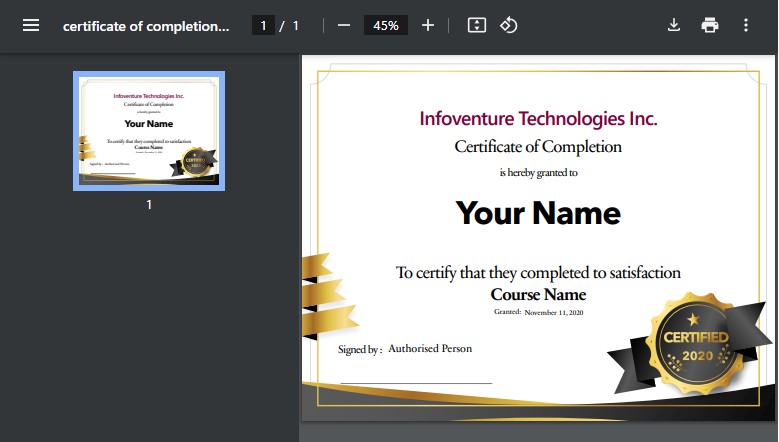The image size is (779, 442).
Task: Click the 'Course Name' text
Action: [x=538, y=295]
